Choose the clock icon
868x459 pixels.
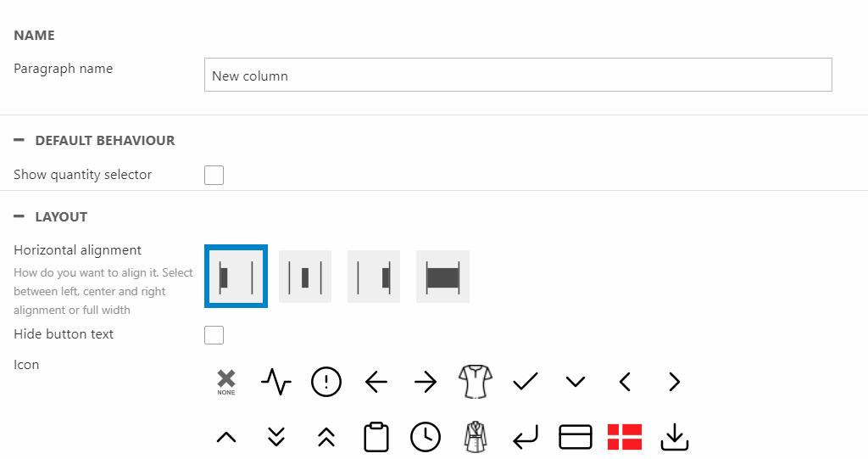tap(426, 437)
